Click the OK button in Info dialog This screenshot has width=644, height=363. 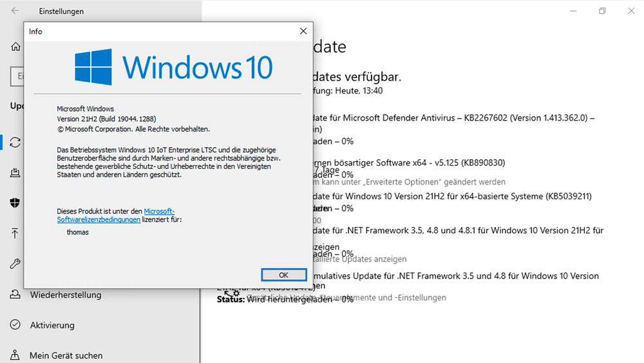284,275
